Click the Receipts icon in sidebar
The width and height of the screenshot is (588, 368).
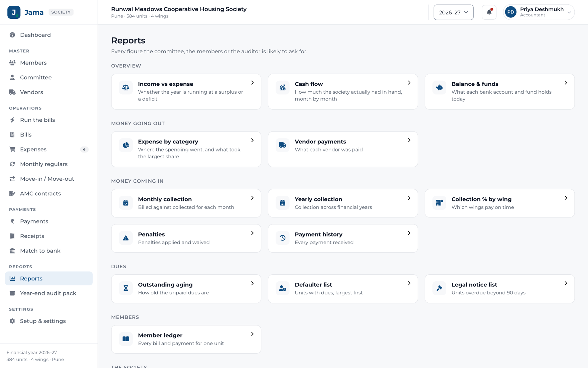click(12, 236)
